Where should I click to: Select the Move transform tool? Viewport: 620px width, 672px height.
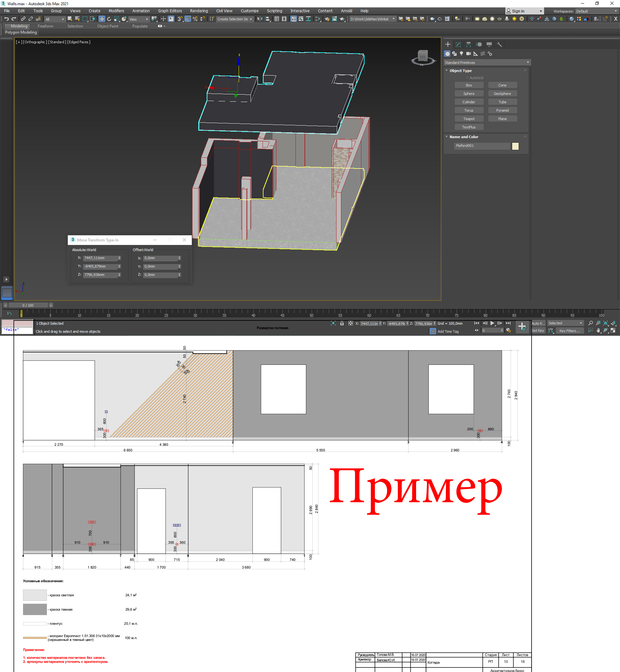point(102,19)
